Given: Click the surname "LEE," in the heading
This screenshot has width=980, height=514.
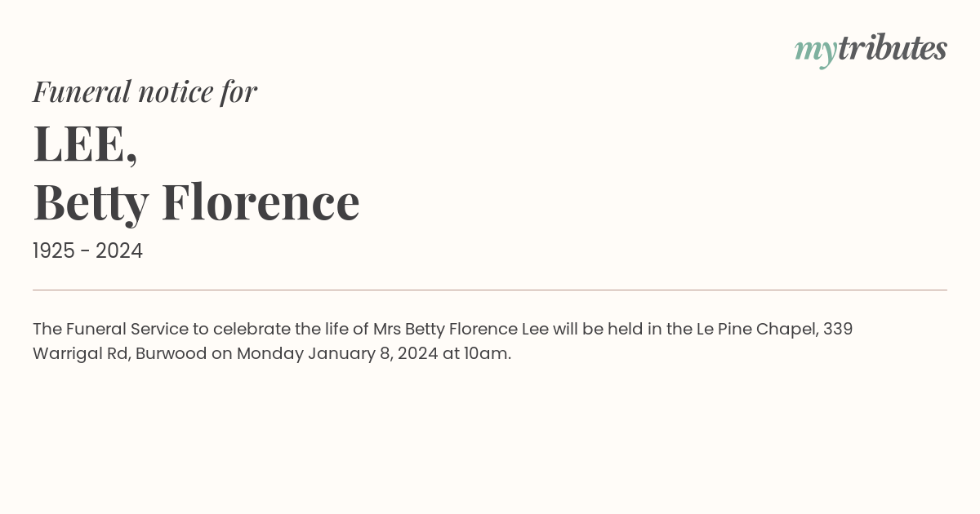Looking at the screenshot, I should click(x=85, y=144).
